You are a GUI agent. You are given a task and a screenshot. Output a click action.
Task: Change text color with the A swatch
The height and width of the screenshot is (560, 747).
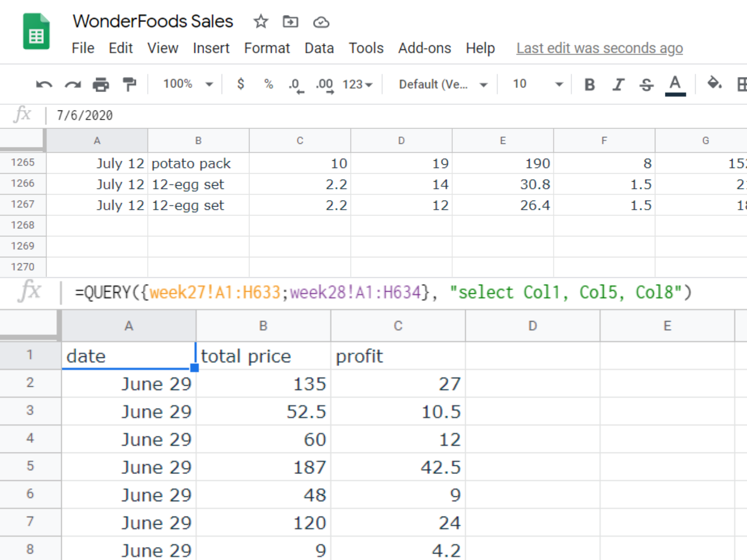675,84
